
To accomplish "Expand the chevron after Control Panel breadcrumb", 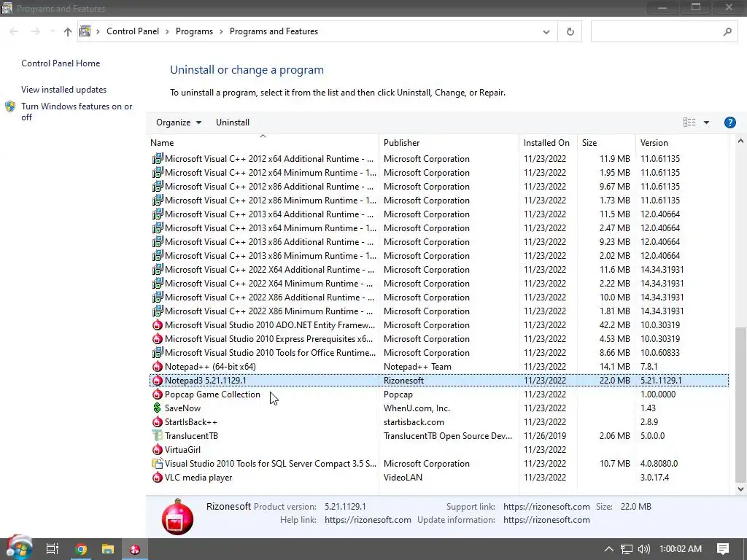I will click(x=167, y=31).
